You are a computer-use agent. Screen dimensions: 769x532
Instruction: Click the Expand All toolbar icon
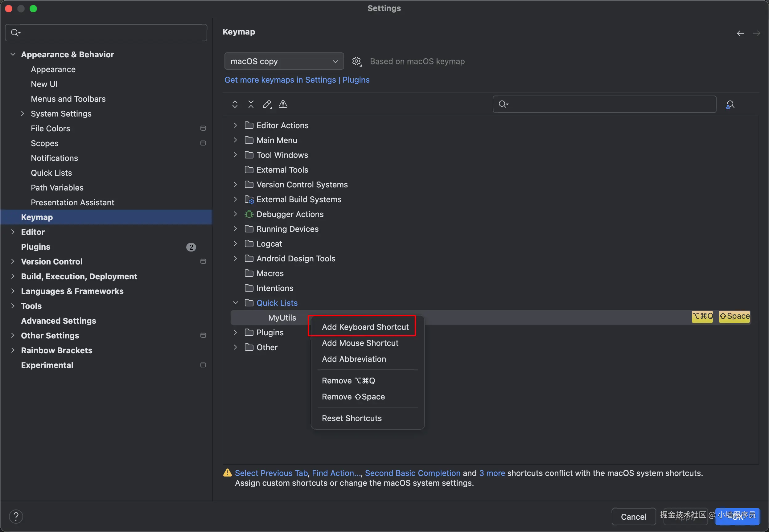pyautogui.click(x=235, y=104)
